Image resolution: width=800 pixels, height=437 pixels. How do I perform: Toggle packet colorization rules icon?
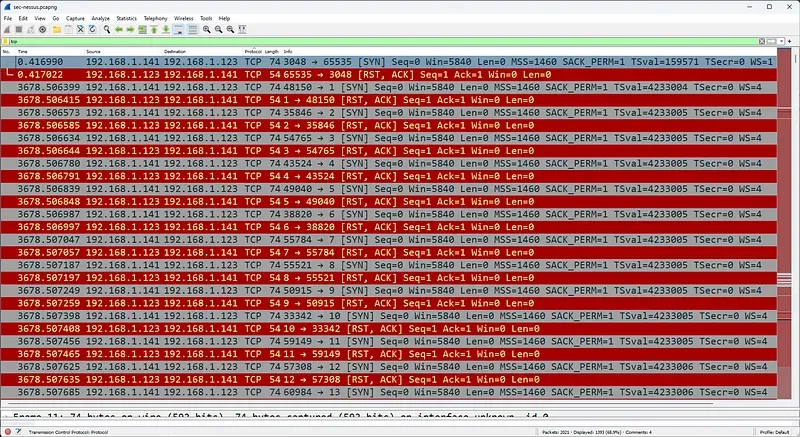[x=192, y=30]
